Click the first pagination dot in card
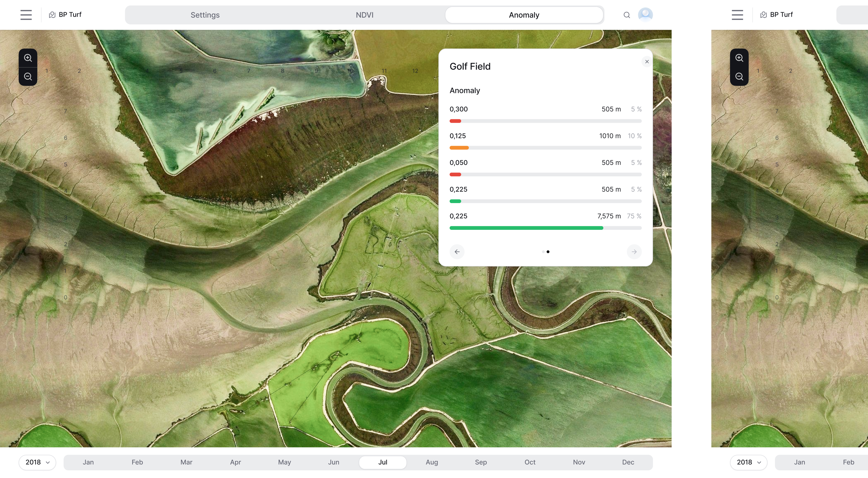 tap(543, 252)
